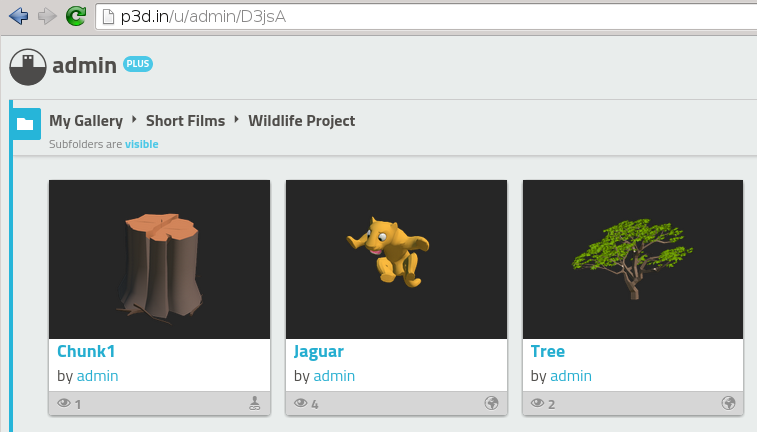Click the public globe icon on Tree
The width and height of the screenshot is (757, 432).
[x=728, y=403]
